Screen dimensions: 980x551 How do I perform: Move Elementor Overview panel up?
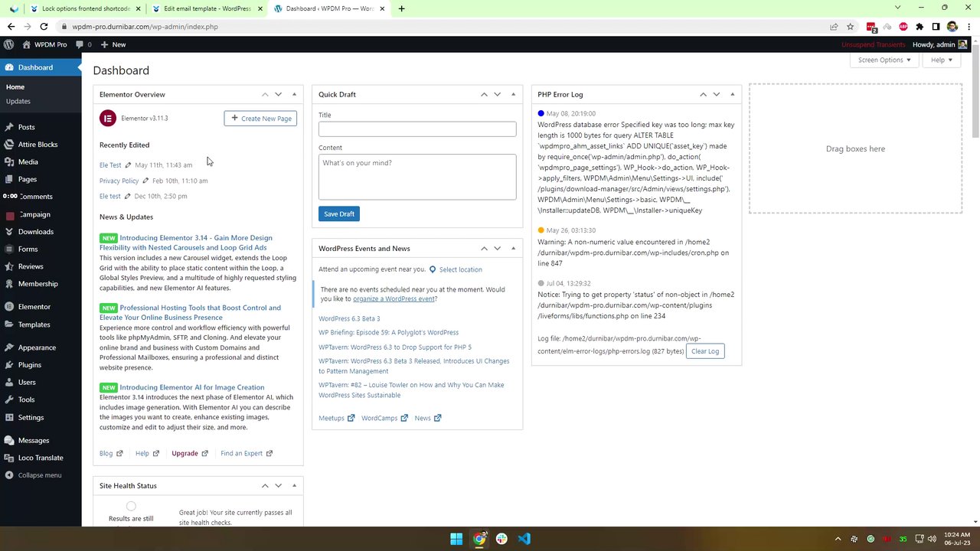click(265, 94)
